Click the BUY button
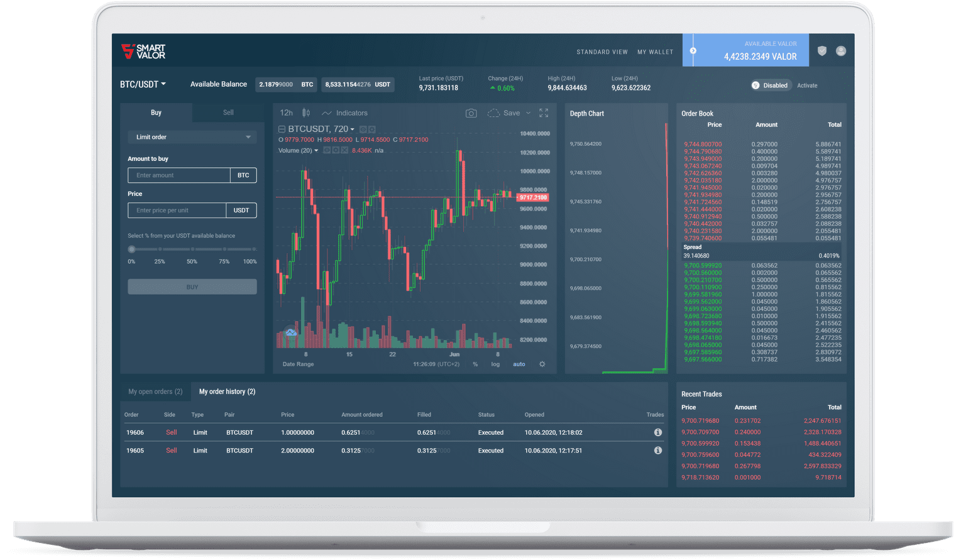 tap(192, 287)
